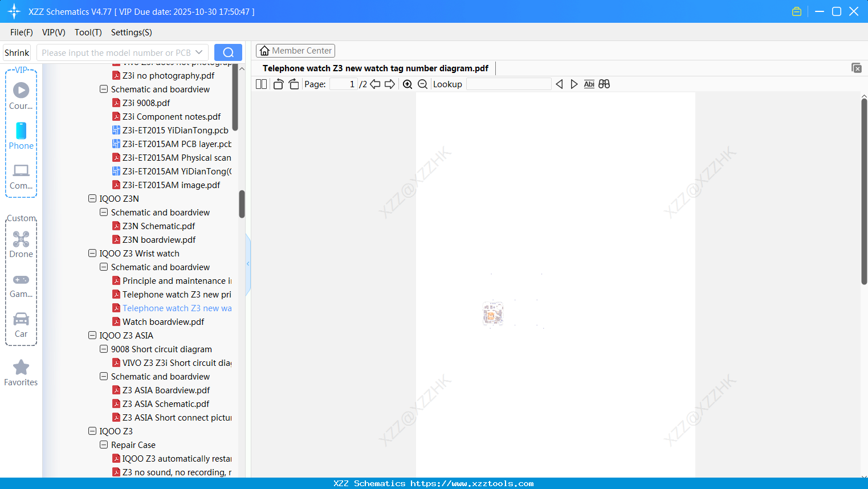868x489 pixels.
Task: Open the VIP(V) menu
Action: click(54, 32)
